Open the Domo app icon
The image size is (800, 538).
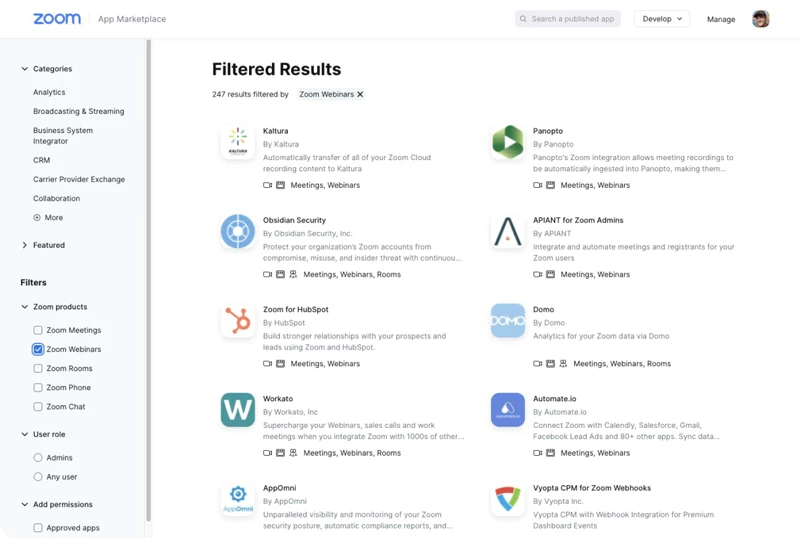click(508, 320)
